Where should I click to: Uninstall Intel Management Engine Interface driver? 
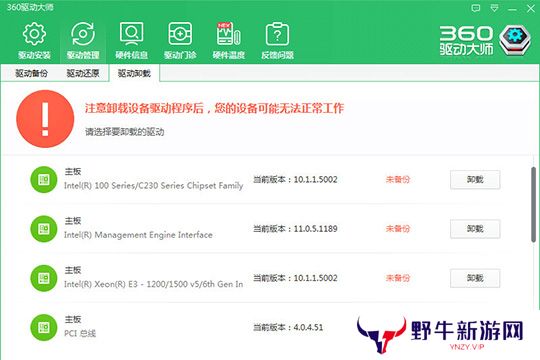(475, 229)
